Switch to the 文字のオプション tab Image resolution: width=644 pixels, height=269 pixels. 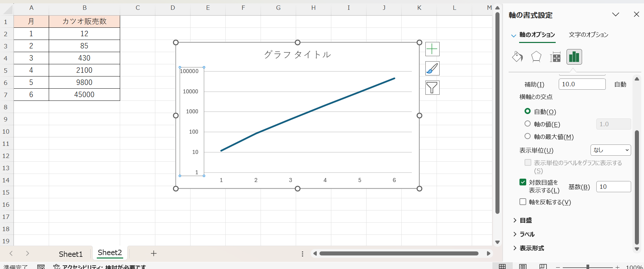point(588,35)
